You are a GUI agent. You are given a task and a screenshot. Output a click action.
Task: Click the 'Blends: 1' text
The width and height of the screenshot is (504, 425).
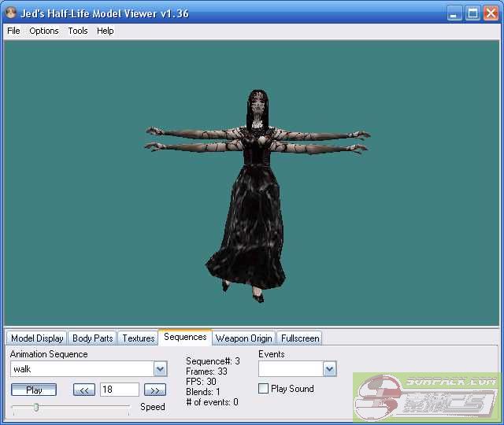tap(203, 392)
